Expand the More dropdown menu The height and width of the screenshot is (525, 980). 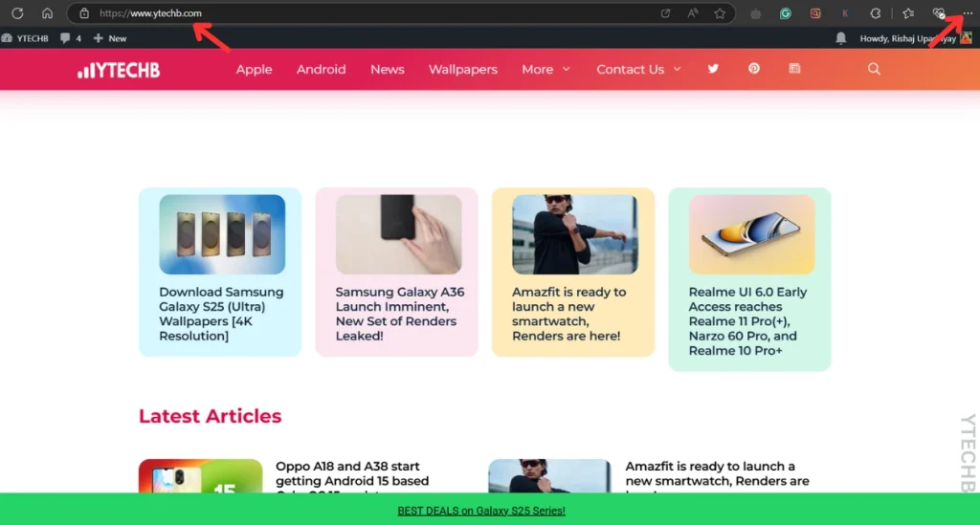pyautogui.click(x=546, y=69)
